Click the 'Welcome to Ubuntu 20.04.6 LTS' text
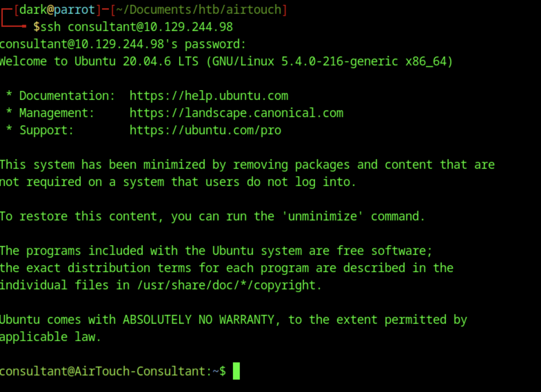 [99, 62]
